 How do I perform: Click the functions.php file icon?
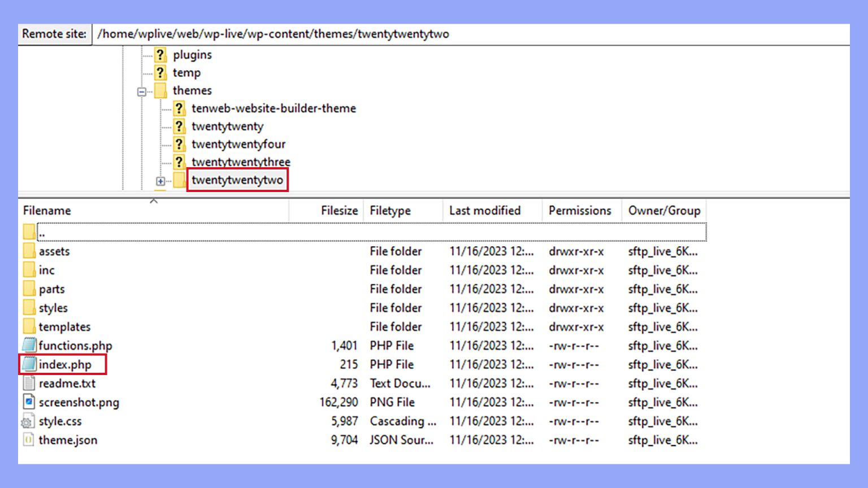[29, 345]
